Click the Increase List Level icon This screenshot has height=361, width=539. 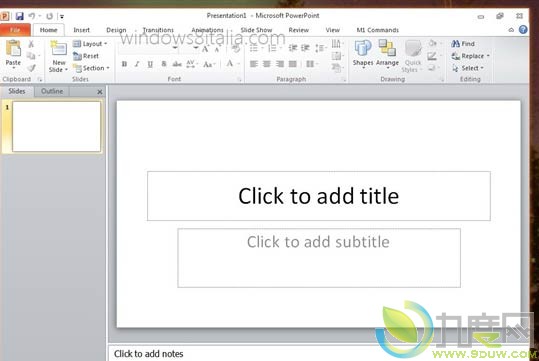point(305,48)
